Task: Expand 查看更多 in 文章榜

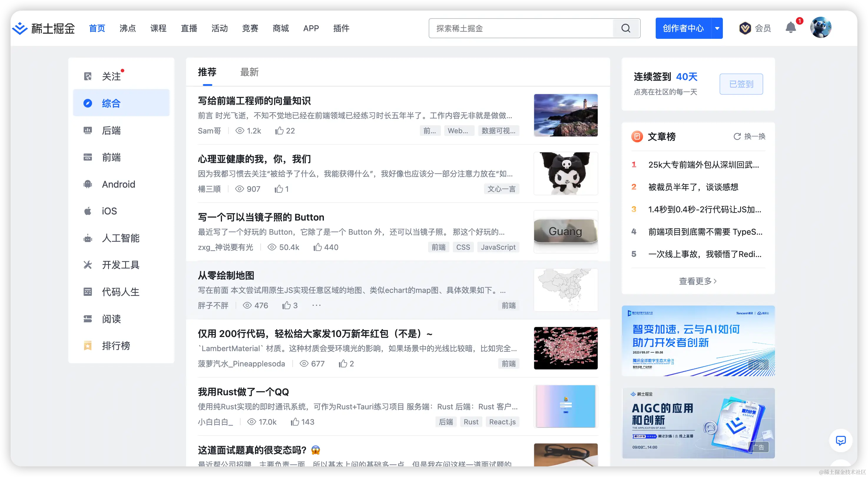Action: click(x=698, y=281)
